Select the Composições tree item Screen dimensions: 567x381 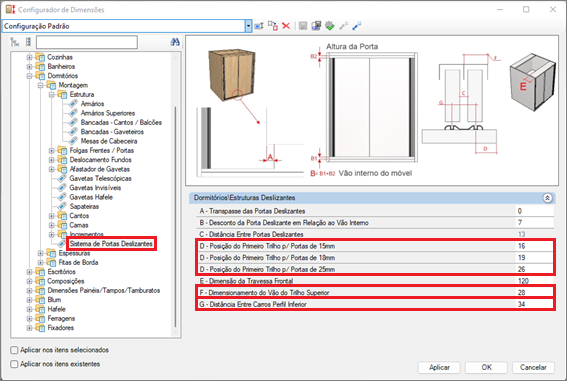coord(66,281)
